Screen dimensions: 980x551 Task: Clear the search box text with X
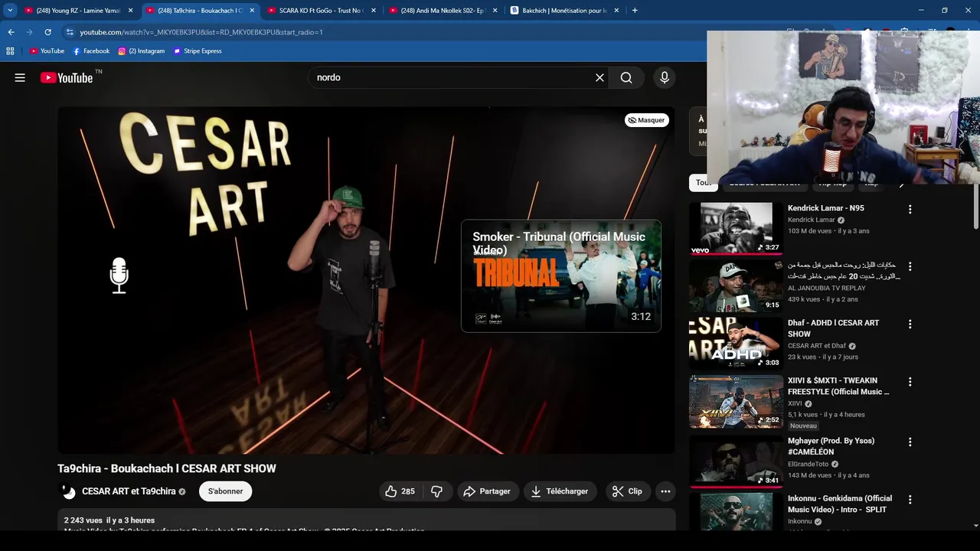[600, 77]
